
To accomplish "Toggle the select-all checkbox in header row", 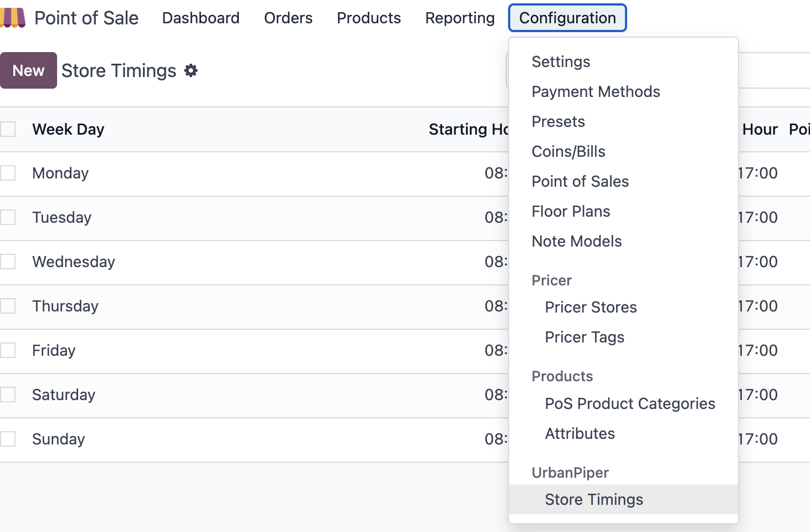I will [8, 129].
